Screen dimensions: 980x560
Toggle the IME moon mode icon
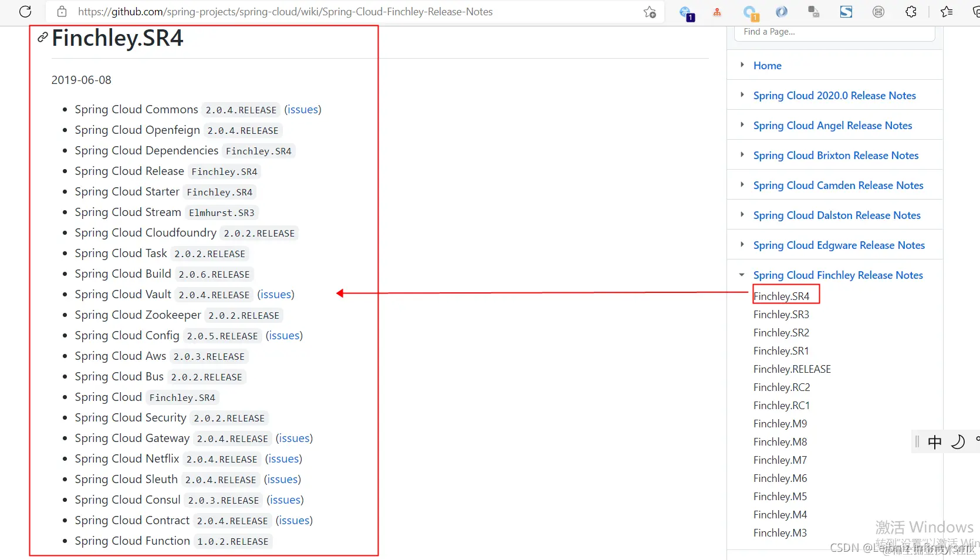(x=958, y=442)
